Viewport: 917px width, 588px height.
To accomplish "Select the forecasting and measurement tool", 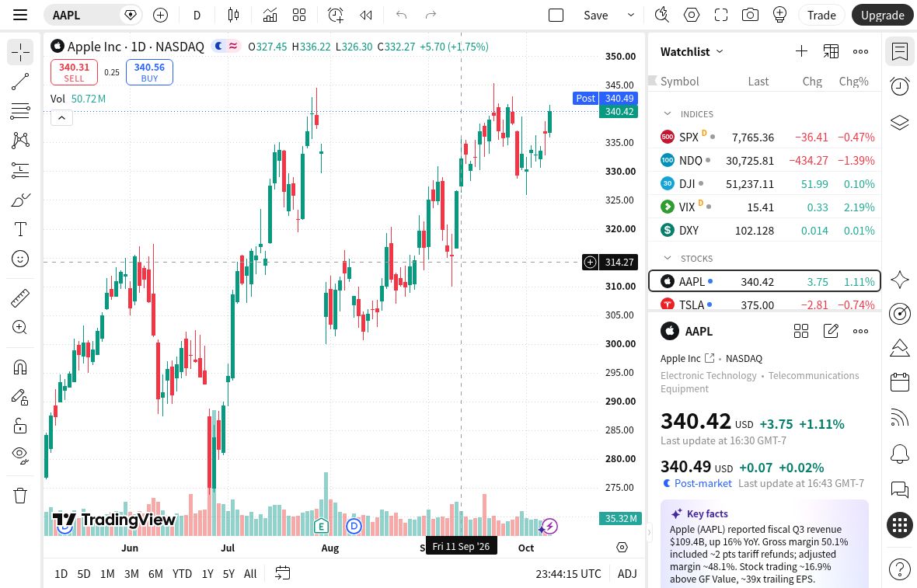I will pyautogui.click(x=20, y=170).
